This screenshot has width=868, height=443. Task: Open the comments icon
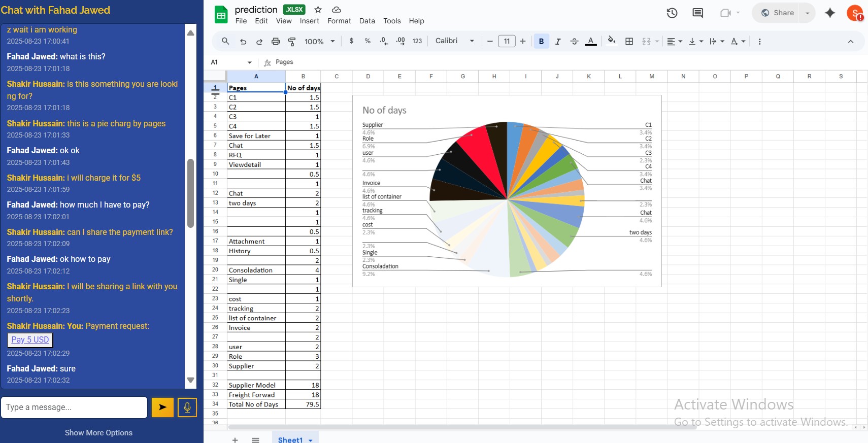(698, 13)
